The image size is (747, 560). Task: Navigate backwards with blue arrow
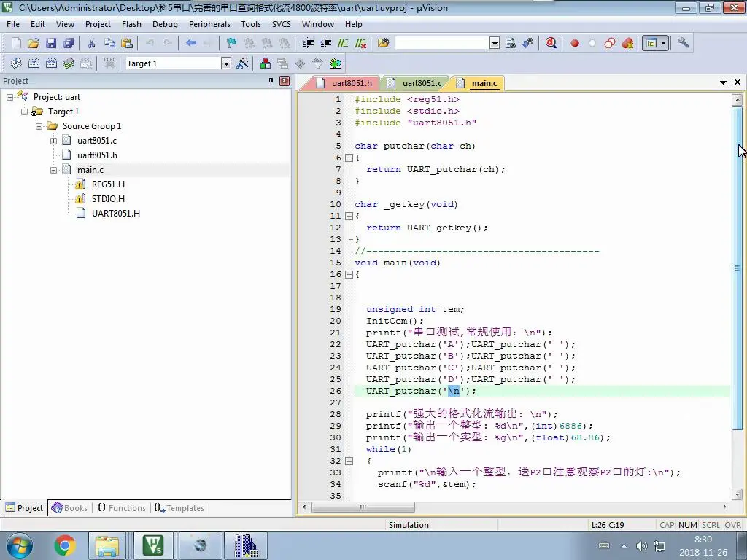pyautogui.click(x=191, y=43)
